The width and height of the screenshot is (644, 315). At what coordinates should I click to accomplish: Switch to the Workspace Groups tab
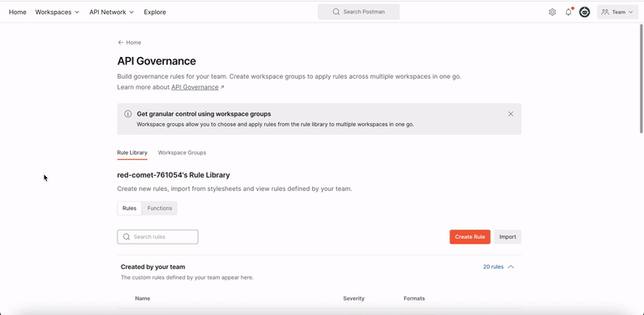(182, 152)
